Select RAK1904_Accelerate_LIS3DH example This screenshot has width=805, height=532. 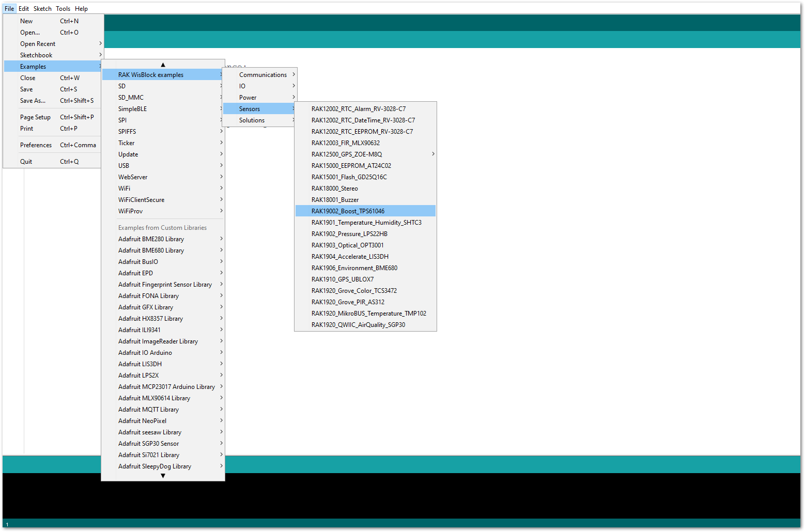pyautogui.click(x=365, y=257)
